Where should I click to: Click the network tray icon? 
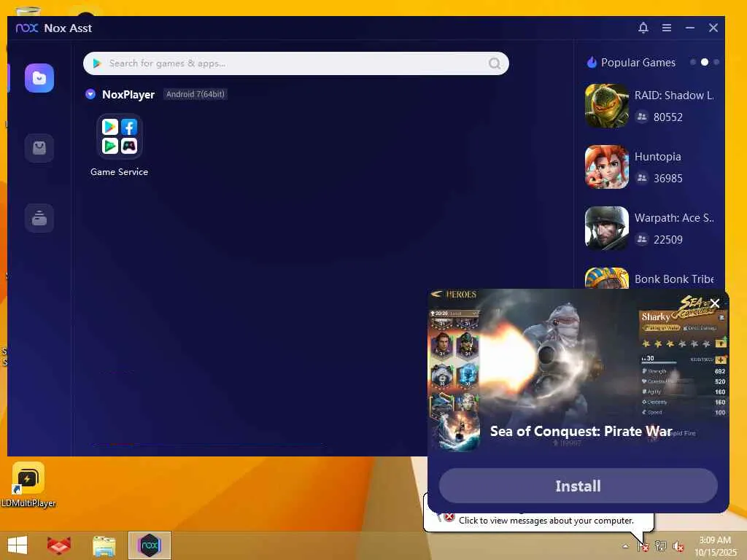pos(660,546)
